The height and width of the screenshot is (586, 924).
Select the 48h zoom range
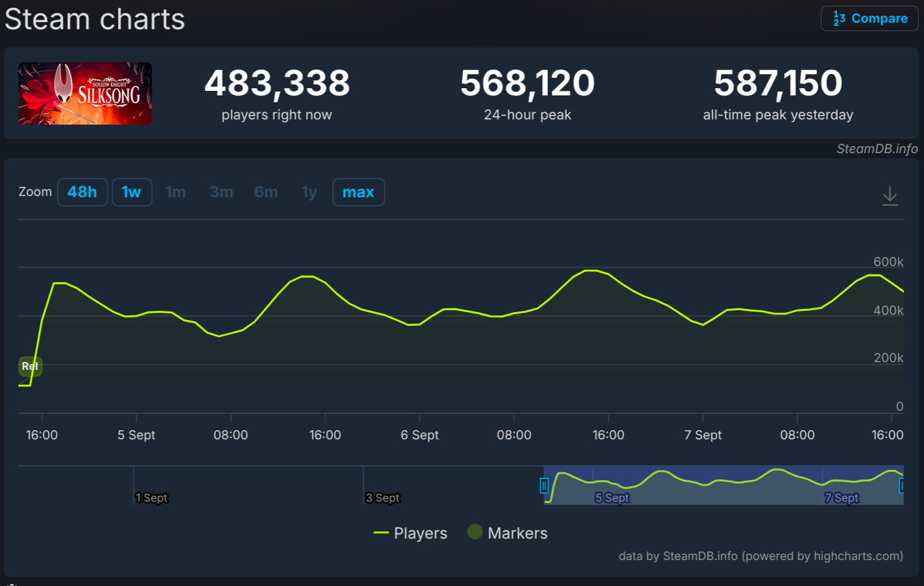click(x=82, y=192)
